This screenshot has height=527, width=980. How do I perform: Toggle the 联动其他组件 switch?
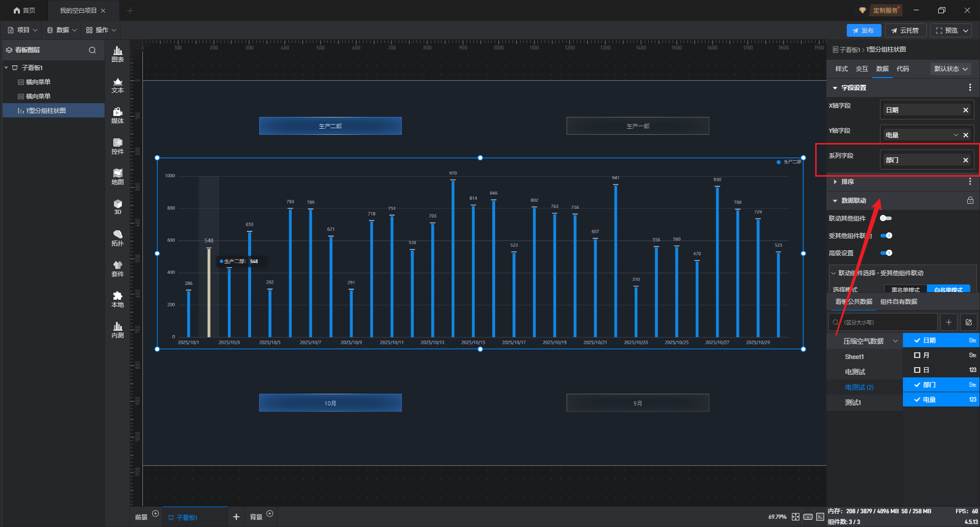[886, 219]
